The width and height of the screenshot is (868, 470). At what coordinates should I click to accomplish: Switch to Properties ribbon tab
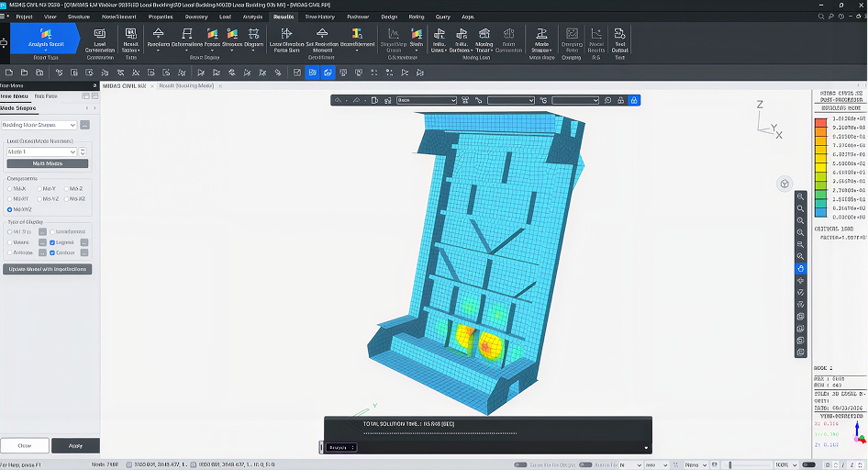click(x=161, y=17)
